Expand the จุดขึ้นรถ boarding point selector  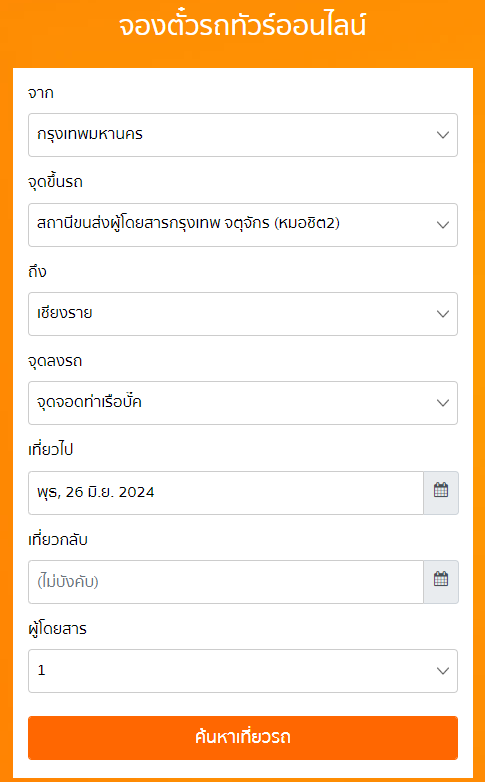pyautogui.click(x=242, y=225)
